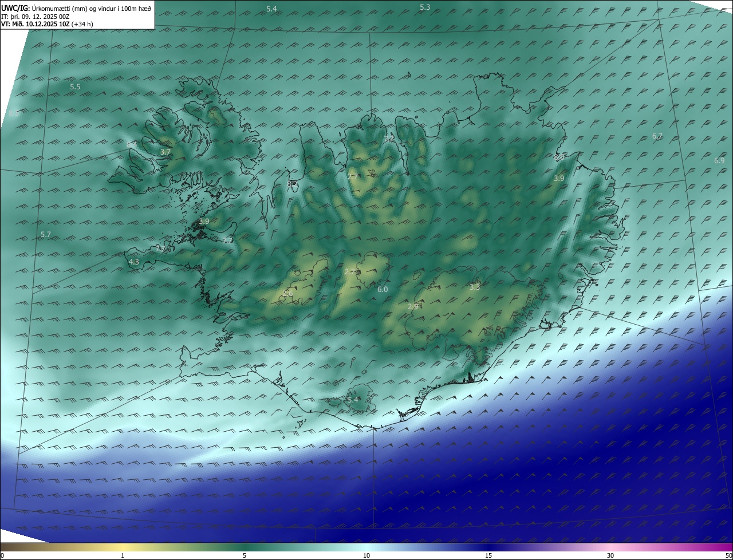The image size is (733, 560).
Task: Click the '50' tick on the color scale
Action: 728,555
